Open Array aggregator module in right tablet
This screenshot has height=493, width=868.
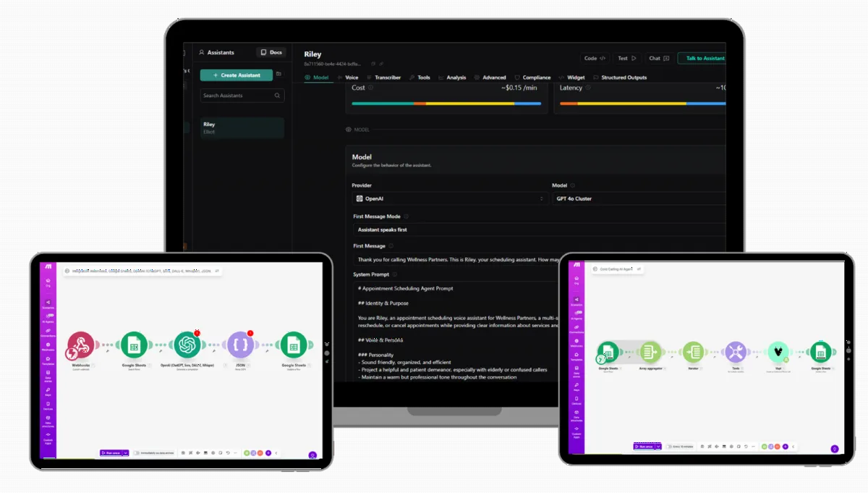[650, 352]
